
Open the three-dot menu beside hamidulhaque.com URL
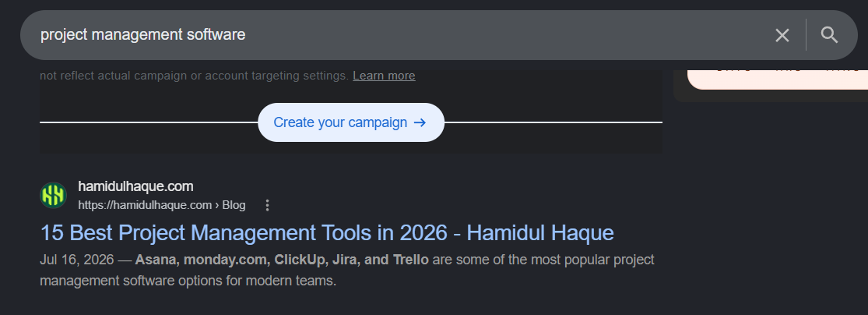[x=267, y=205]
